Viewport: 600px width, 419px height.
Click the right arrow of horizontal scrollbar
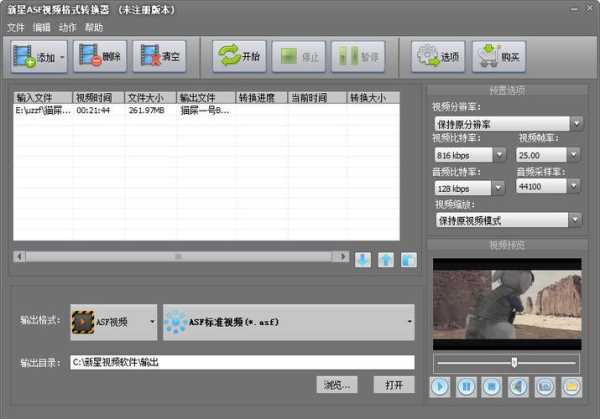coord(343,256)
